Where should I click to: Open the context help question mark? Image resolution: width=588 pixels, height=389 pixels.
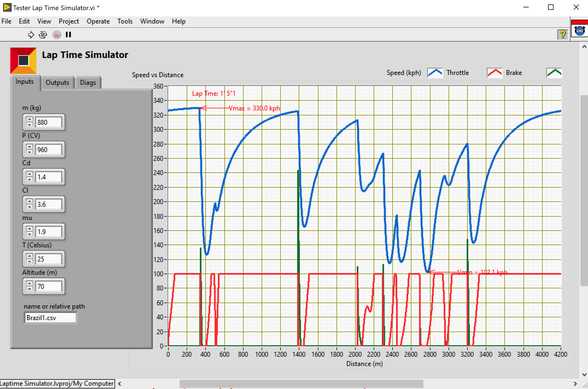[563, 34]
